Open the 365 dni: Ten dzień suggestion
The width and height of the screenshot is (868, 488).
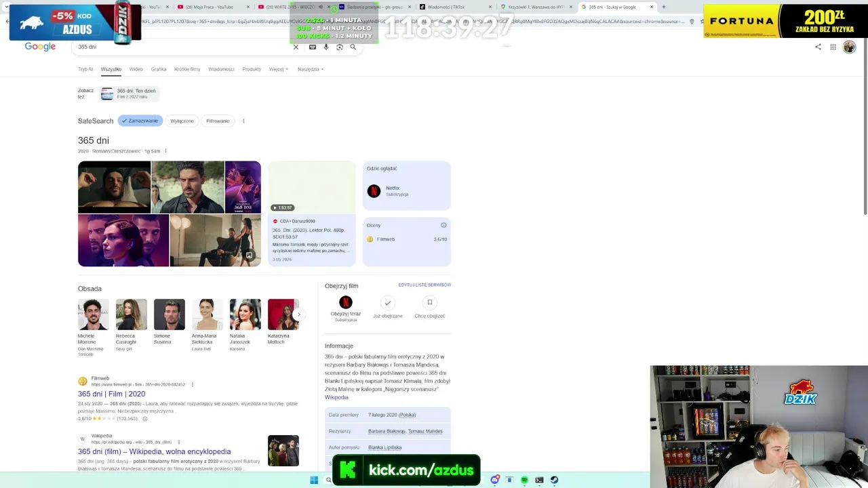[x=128, y=94]
